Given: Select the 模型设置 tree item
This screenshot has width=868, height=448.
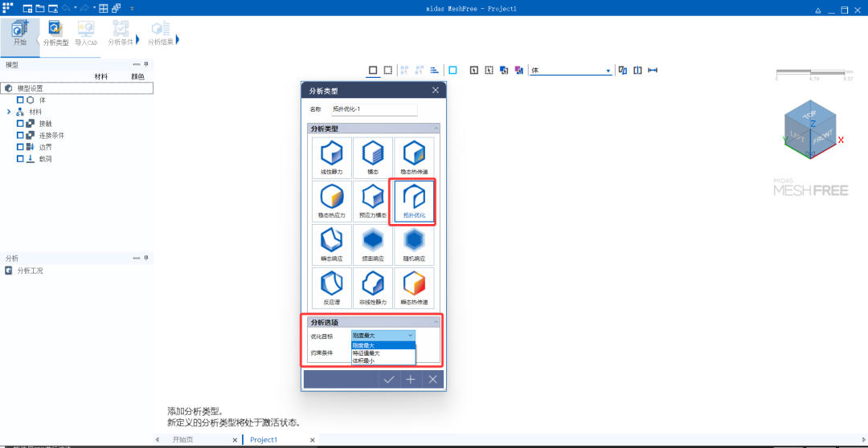Looking at the screenshot, I should [77, 88].
